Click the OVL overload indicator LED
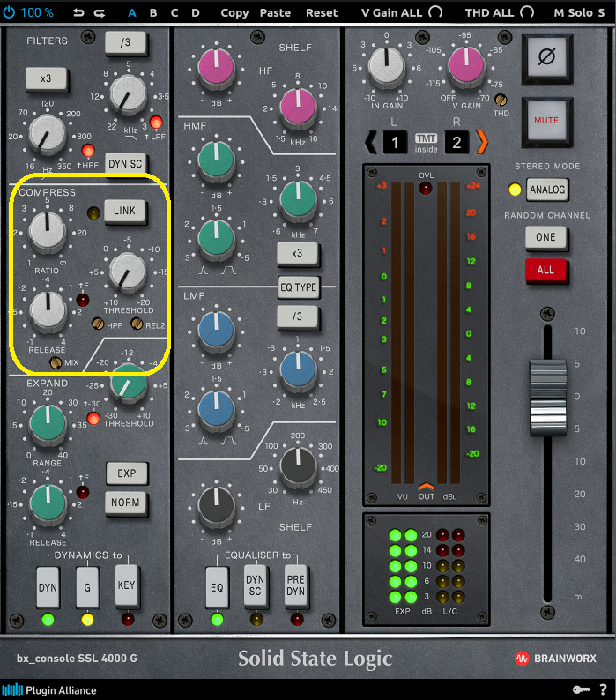The image size is (616, 700). point(426,189)
